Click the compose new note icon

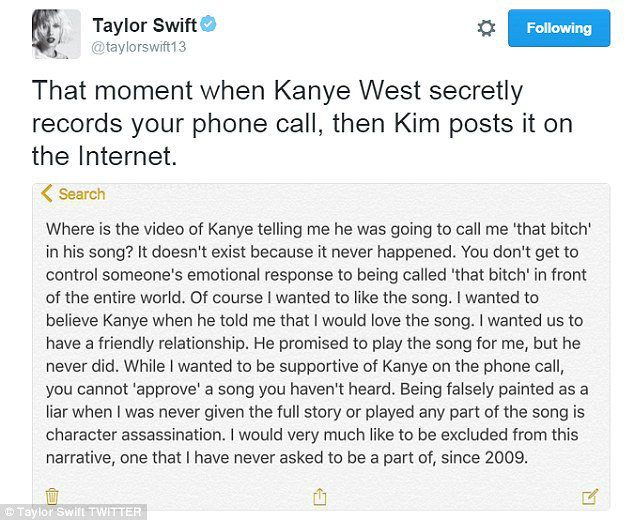pos(589,495)
